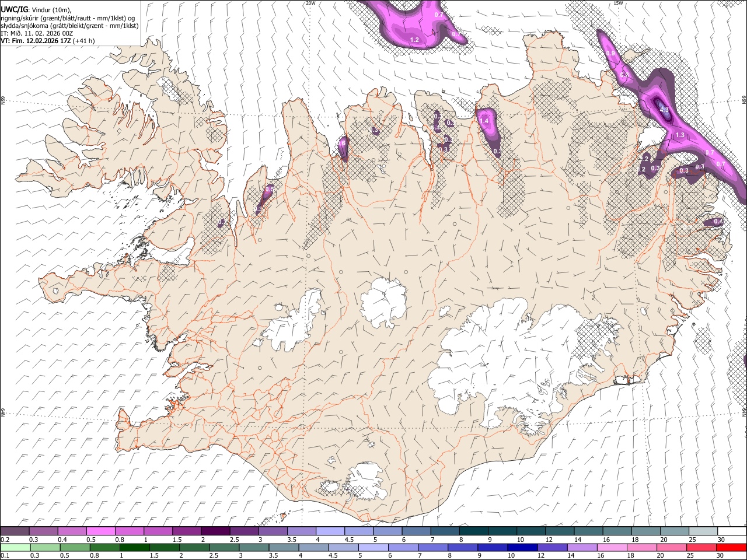Click the '0.6' value label on the map

pos(342,143)
